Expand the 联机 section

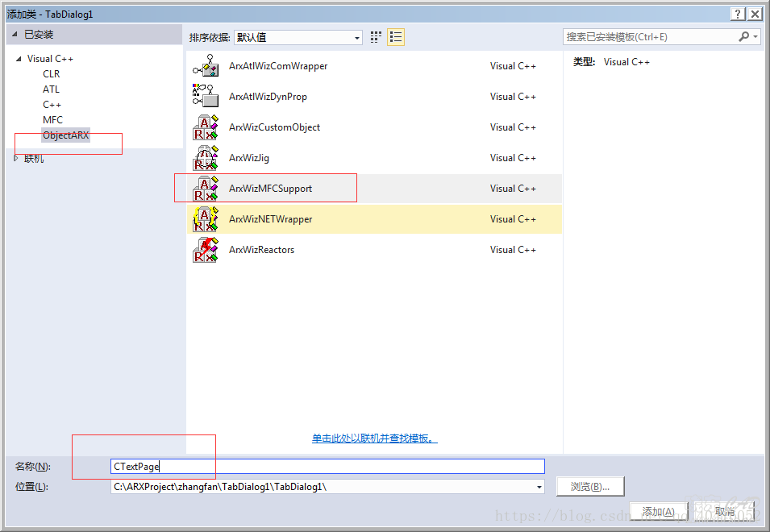[x=15, y=159]
